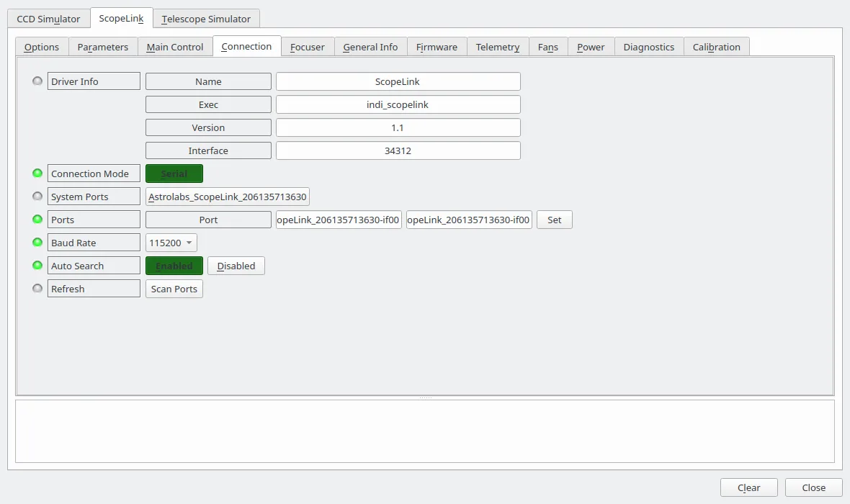Open the Diagnostics tab
850x504 pixels.
(649, 47)
